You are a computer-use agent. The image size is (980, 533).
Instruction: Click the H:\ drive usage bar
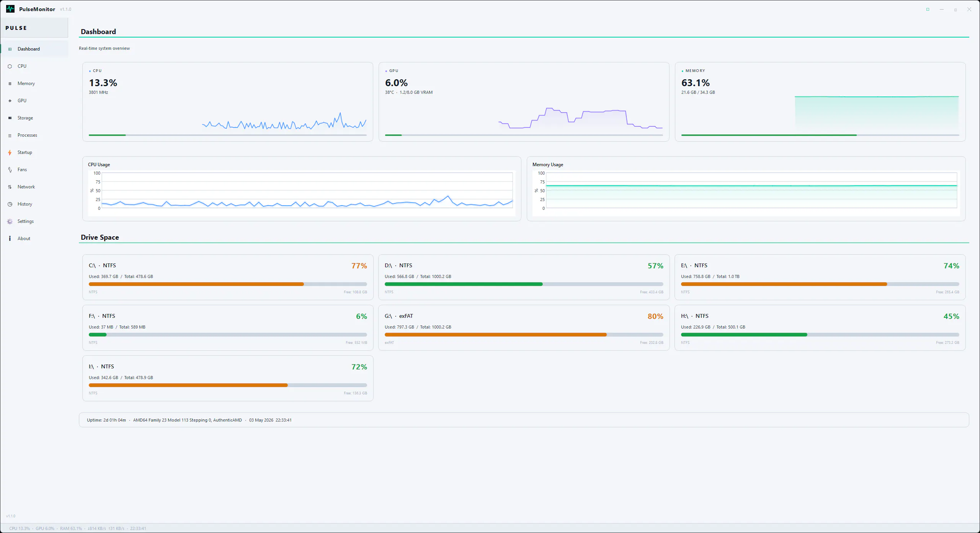[820, 335]
